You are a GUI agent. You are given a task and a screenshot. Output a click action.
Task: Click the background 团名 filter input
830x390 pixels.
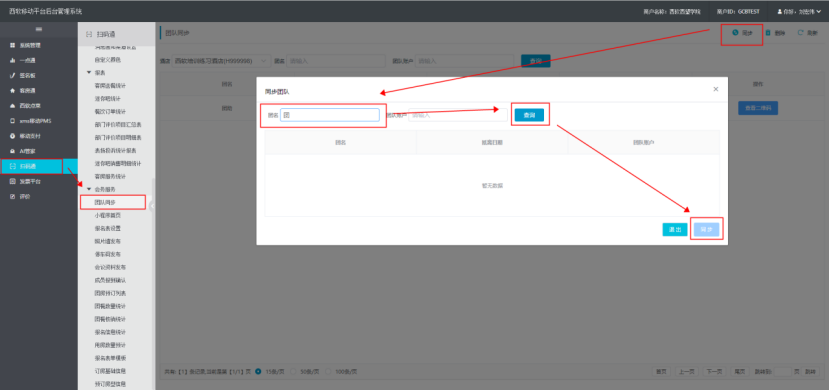[336, 61]
